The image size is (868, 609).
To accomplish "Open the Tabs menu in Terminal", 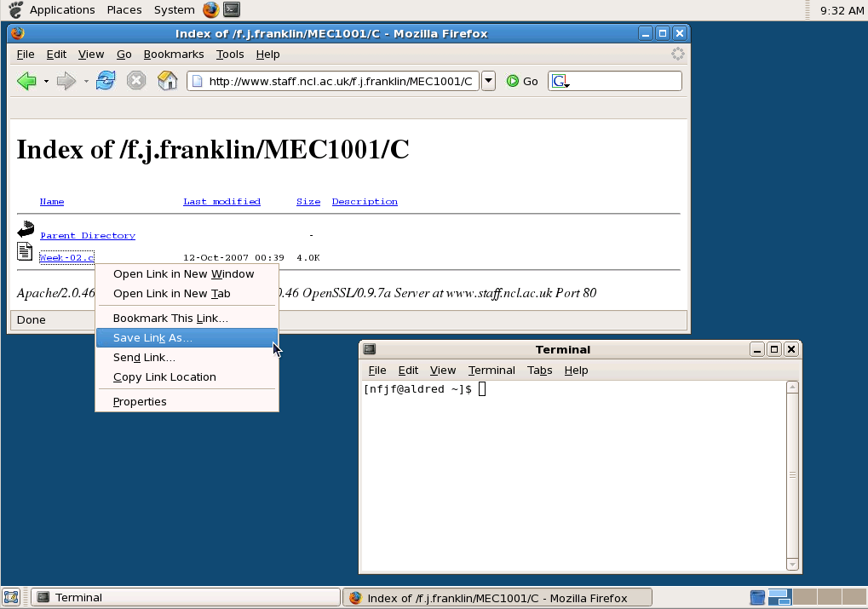I will 539,370.
